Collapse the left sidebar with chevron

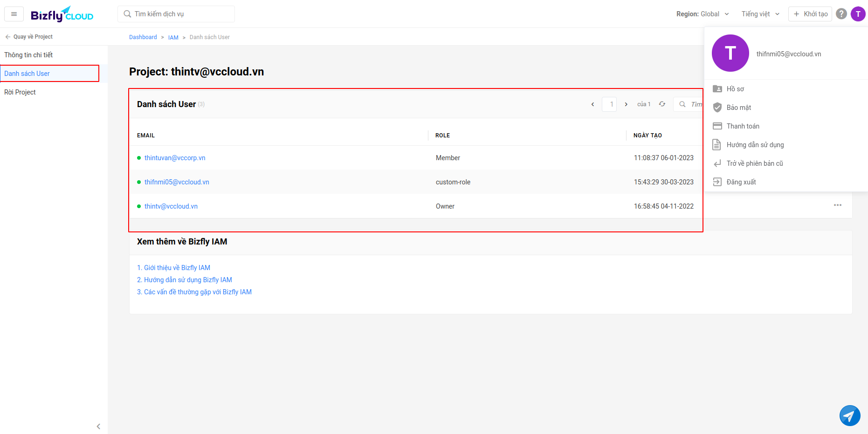(x=98, y=426)
